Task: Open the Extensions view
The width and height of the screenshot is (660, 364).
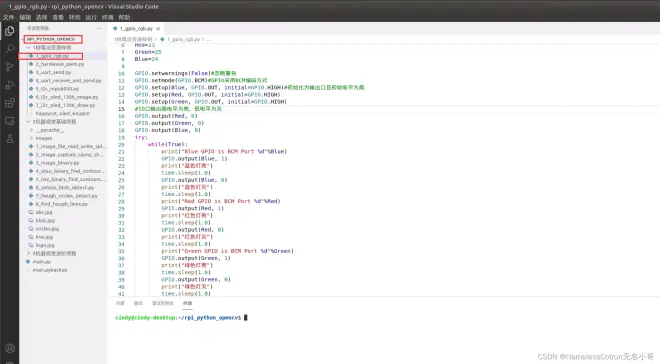Action: [9, 103]
